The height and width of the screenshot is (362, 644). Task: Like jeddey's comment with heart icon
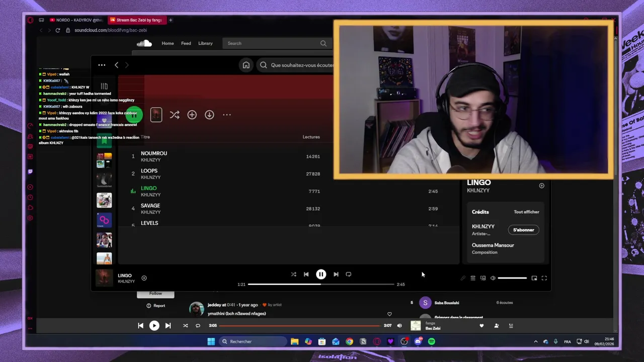(x=389, y=314)
